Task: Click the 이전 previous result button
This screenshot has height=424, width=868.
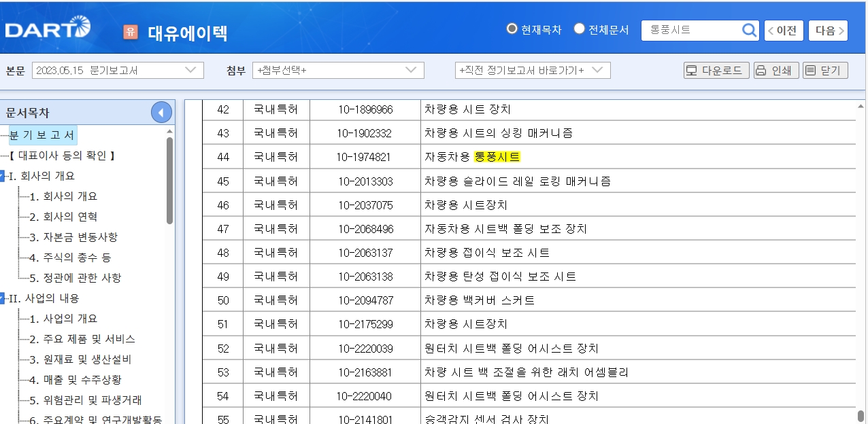Action: [x=782, y=30]
